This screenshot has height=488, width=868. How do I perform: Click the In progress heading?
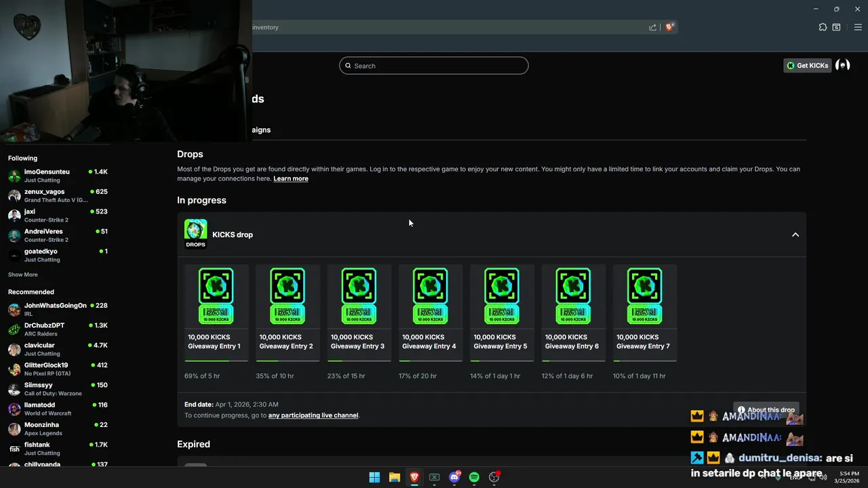pyautogui.click(x=201, y=200)
